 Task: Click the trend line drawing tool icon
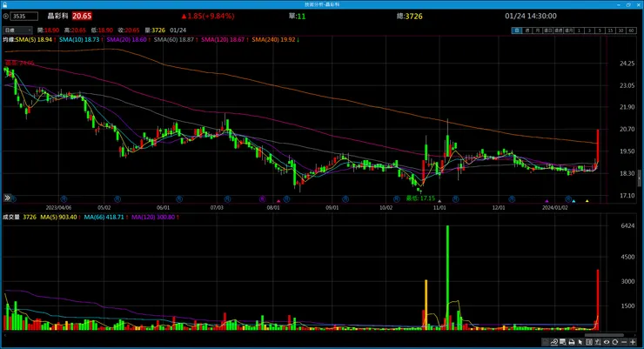click(x=554, y=342)
